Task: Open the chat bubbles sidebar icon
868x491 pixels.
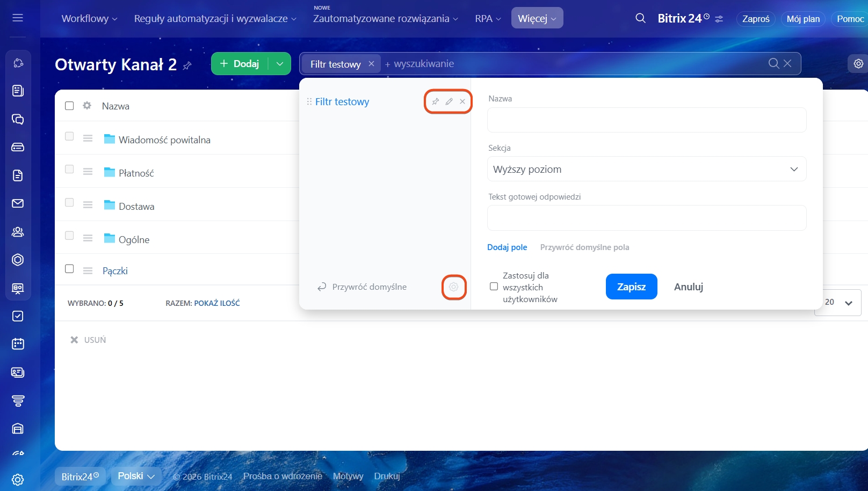Action: pos(18,119)
